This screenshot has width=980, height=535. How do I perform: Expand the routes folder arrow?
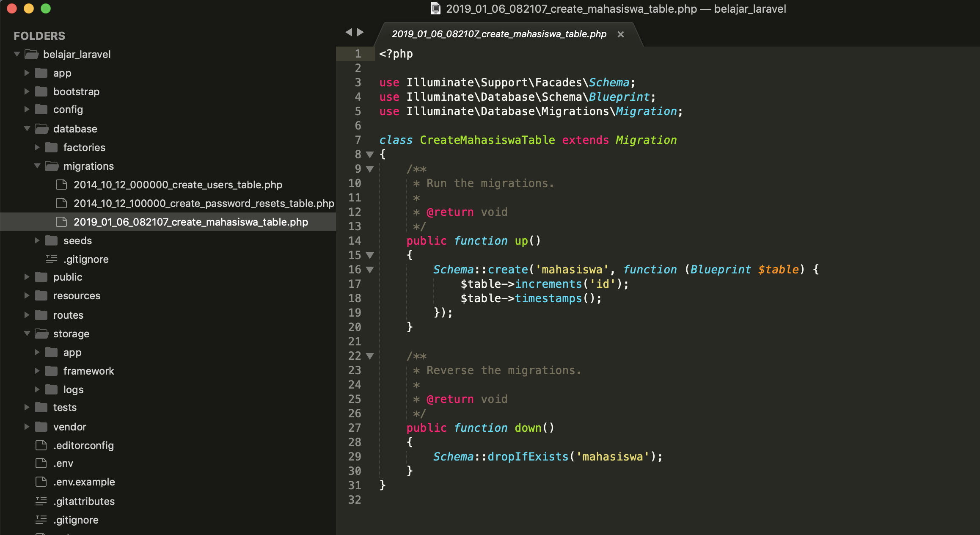(x=27, y=315)
